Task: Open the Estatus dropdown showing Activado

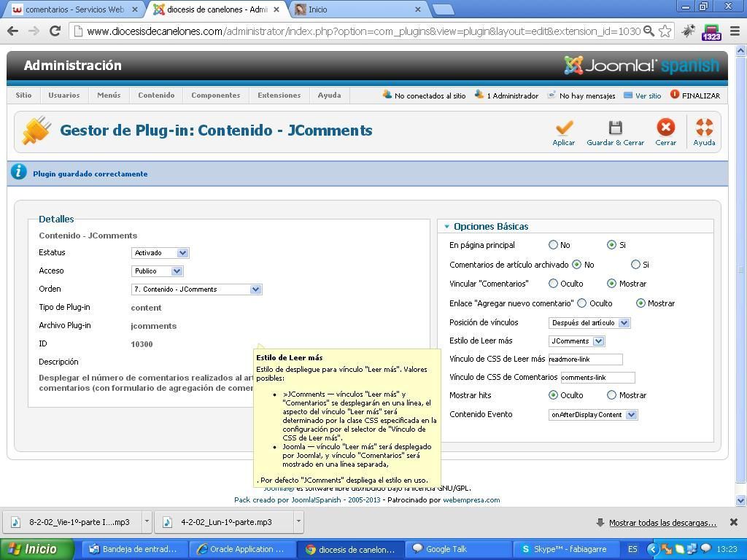Action: coord(160,253)
